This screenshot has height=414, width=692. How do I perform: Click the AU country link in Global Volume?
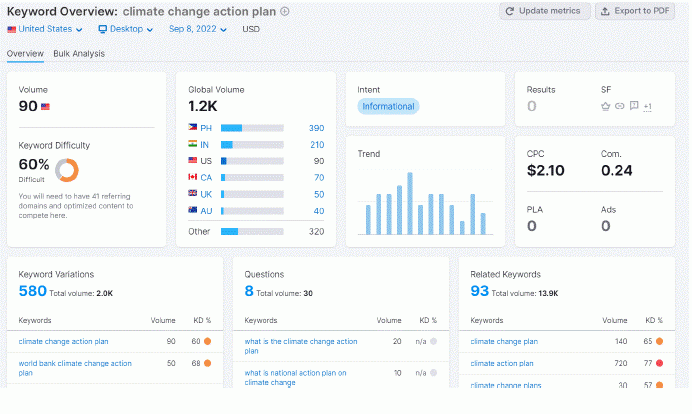coord(206,211)
